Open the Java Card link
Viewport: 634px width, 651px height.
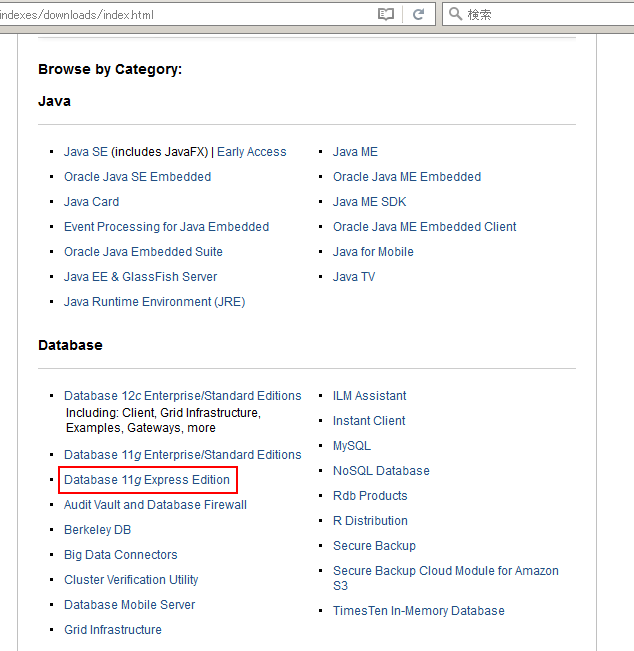pyautogui.click(x=91, y=202)
